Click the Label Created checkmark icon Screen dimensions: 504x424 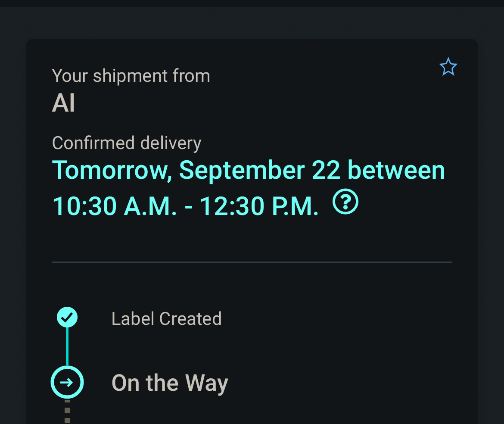tap(67, 318)
